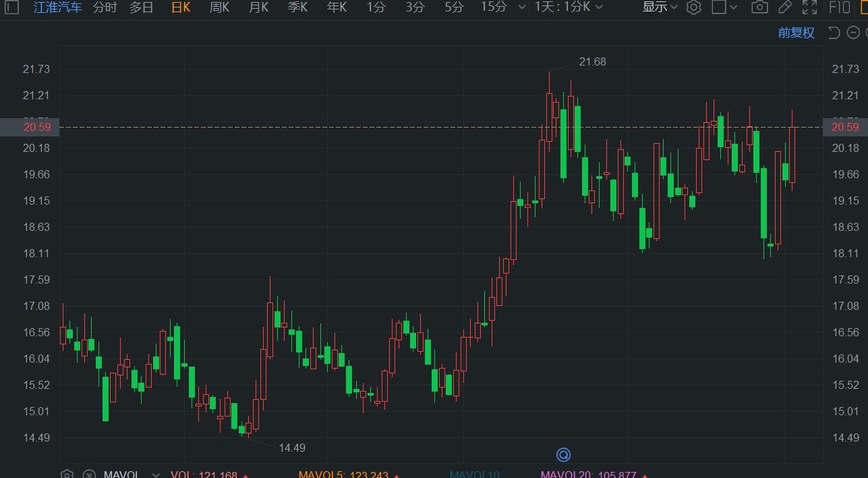Click the red 20.59 price tag on left axis
868x478 pixels.
click(x=30, y=127)
